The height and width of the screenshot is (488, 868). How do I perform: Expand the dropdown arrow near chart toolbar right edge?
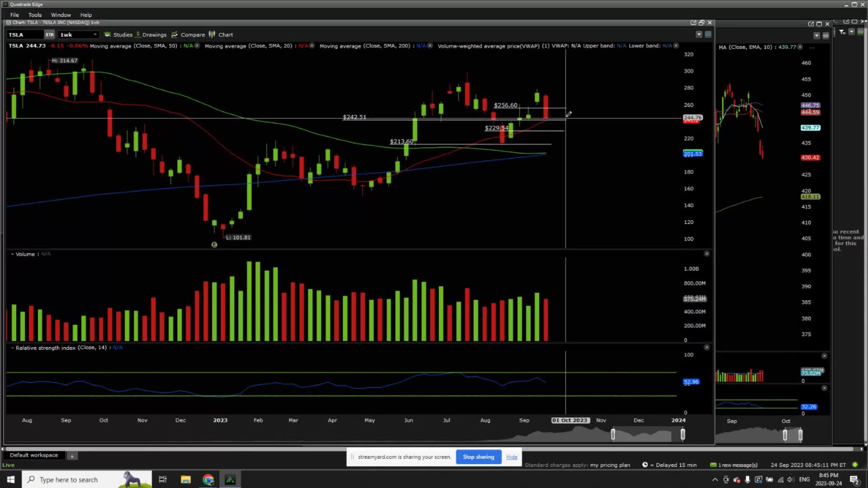[x=698, y=34]
